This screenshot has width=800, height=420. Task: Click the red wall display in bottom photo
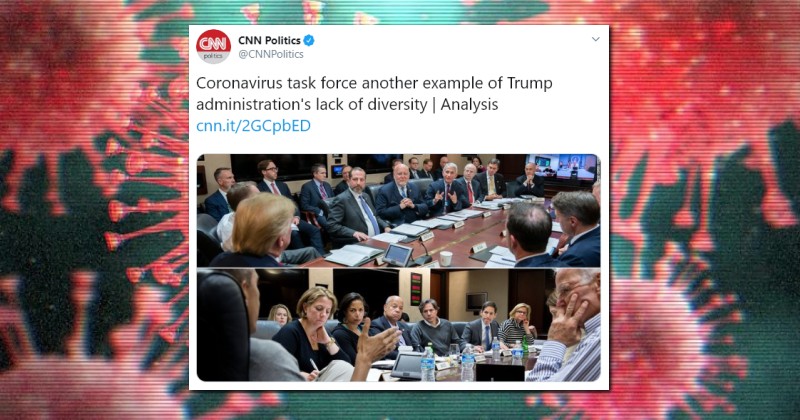tap(416, 289)
